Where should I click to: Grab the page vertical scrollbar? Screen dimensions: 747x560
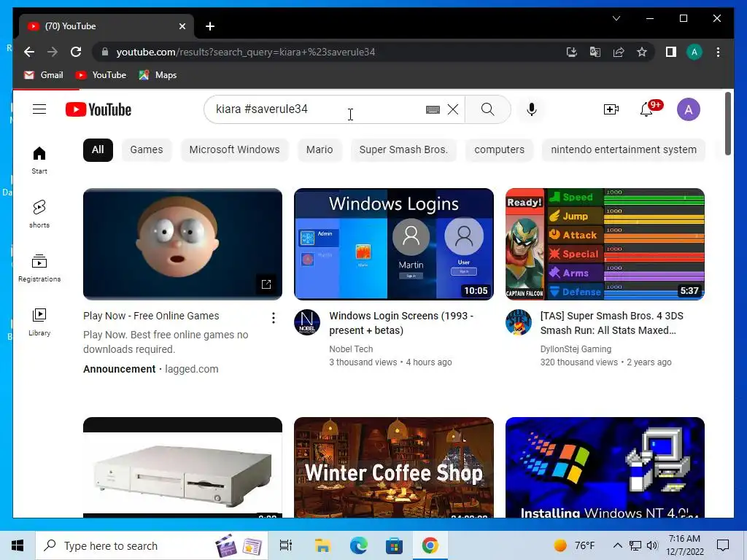[728, 124]
